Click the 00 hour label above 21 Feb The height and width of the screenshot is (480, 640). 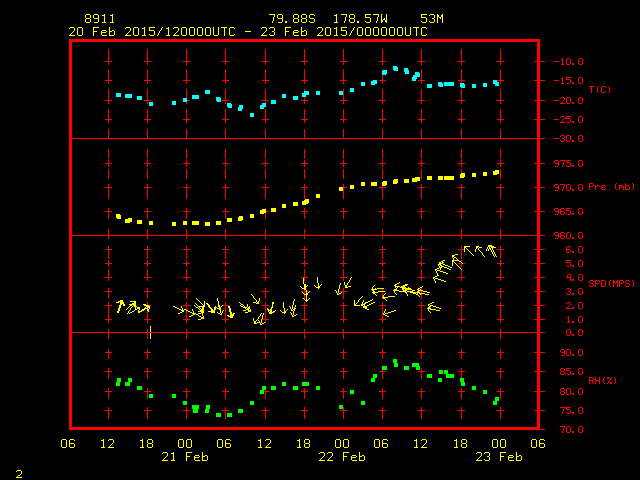[x=185, y=444]
